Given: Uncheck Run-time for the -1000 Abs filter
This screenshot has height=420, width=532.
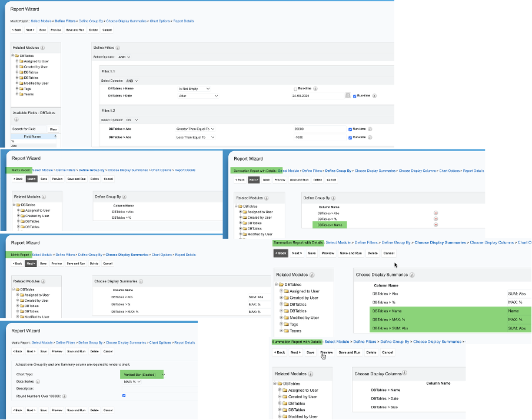Looking at the screenshot, I should pyautogui.click(x=350, y=138).
